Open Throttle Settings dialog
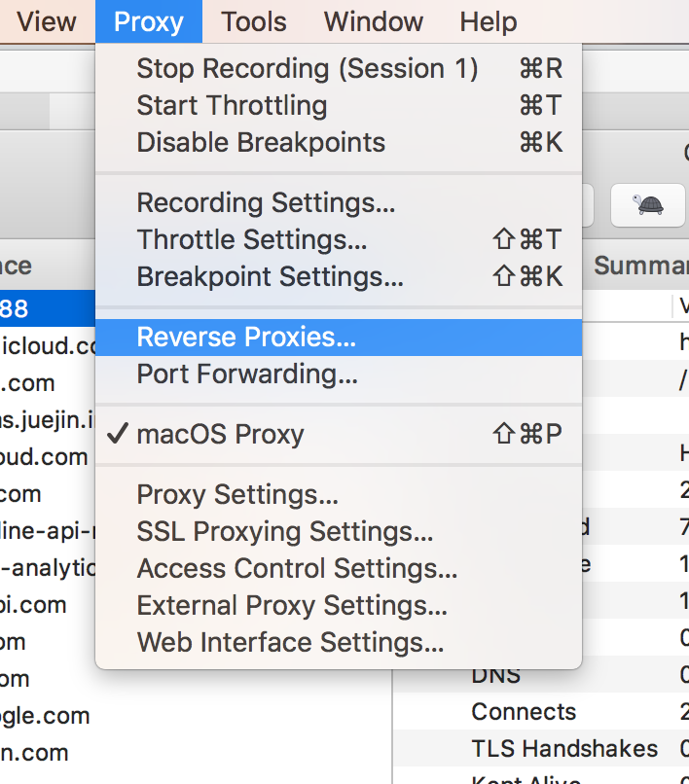 [252, 240]
